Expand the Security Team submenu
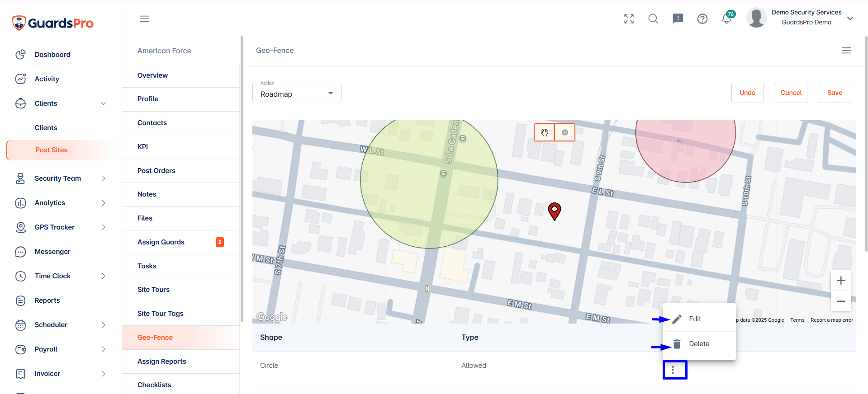 point(104,178)
